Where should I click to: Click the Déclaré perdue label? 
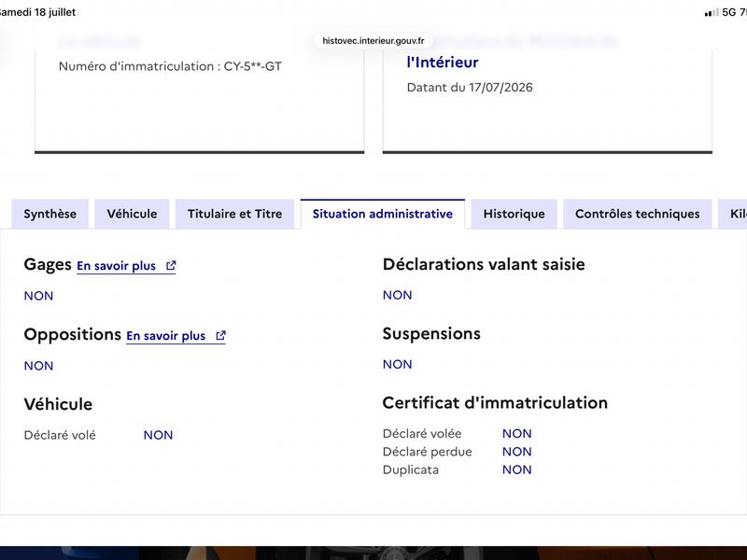point(428,452)
